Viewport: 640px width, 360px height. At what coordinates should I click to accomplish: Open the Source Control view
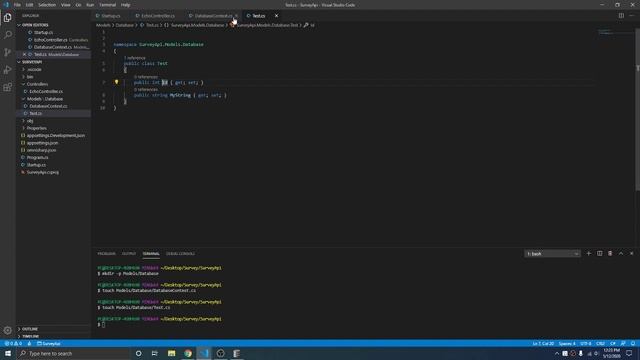[7, 52]
